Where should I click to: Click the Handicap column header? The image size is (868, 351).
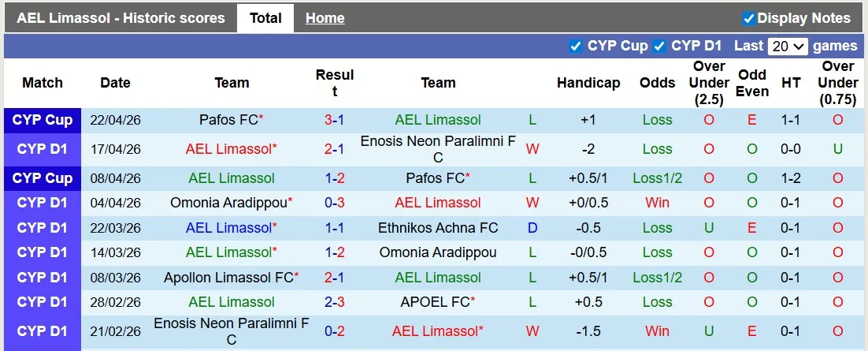coord(588,83)
